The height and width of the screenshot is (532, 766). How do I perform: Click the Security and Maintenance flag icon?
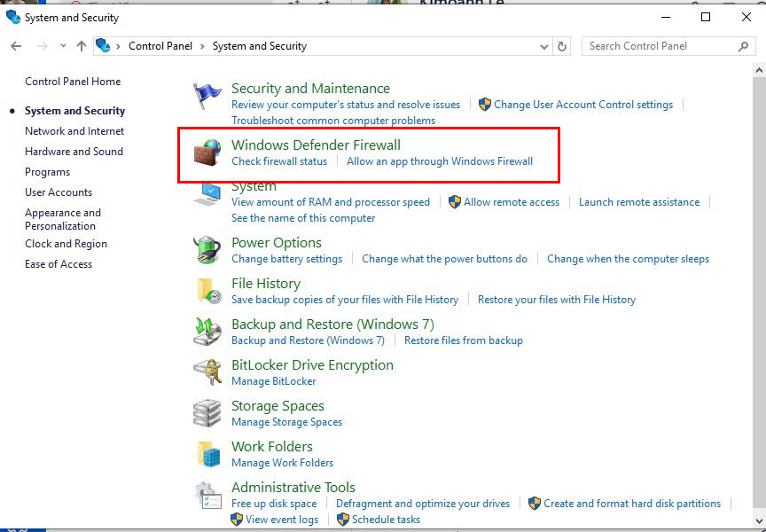[x=207, y=93]
